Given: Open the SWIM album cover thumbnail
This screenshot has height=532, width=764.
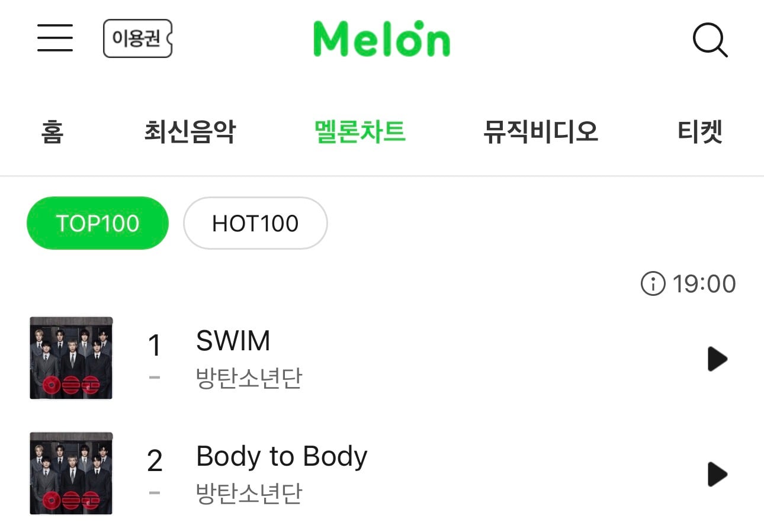Looking at the screenshot, I should coord(71,358).
